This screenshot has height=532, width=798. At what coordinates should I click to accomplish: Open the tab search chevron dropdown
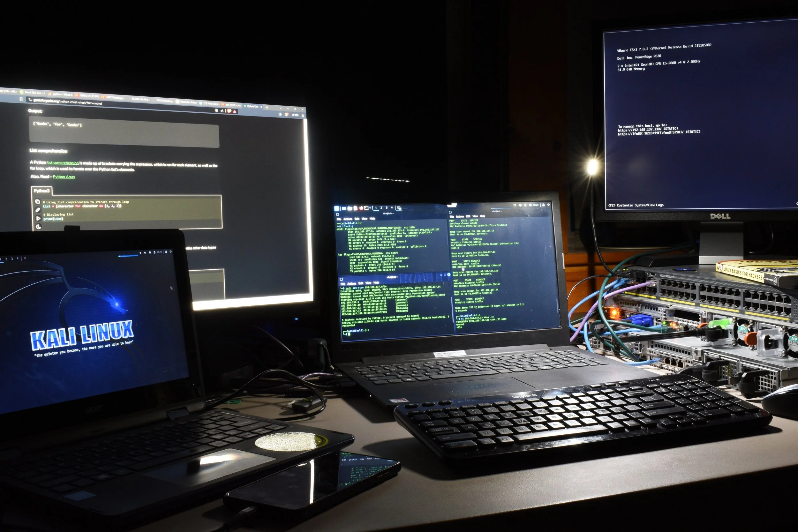281,108
